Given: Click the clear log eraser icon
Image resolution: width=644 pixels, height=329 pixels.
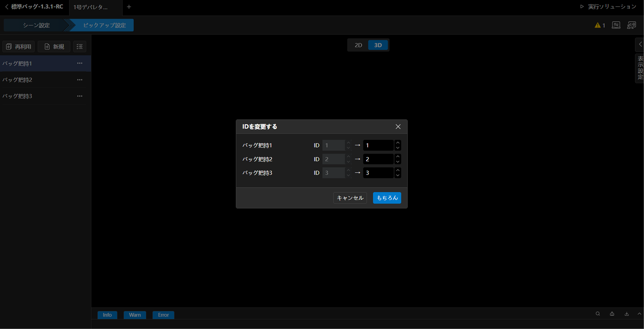Looking at the screenshot, I should click(x=612, y=314).
